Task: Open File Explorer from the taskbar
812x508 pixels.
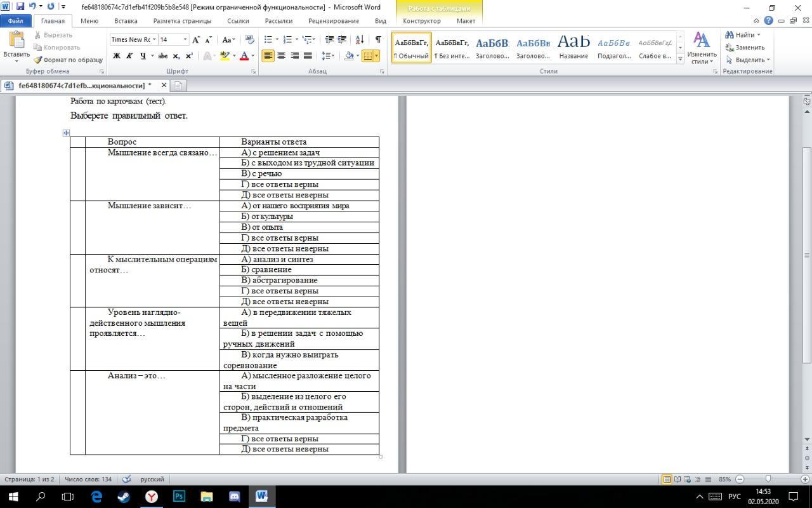Action: [x=207, y=496]
